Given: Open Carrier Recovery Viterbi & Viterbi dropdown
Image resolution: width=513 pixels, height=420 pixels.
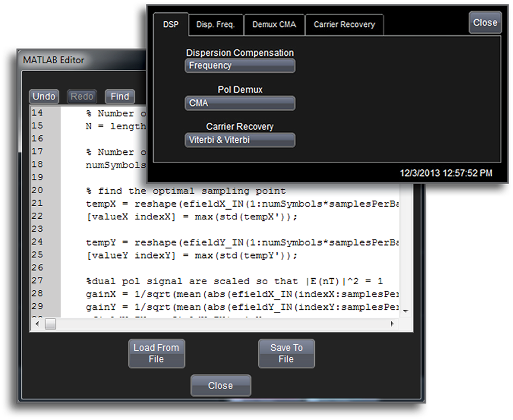Looking at the screenshot, I should pyautogui.click(x=240, y=140).
